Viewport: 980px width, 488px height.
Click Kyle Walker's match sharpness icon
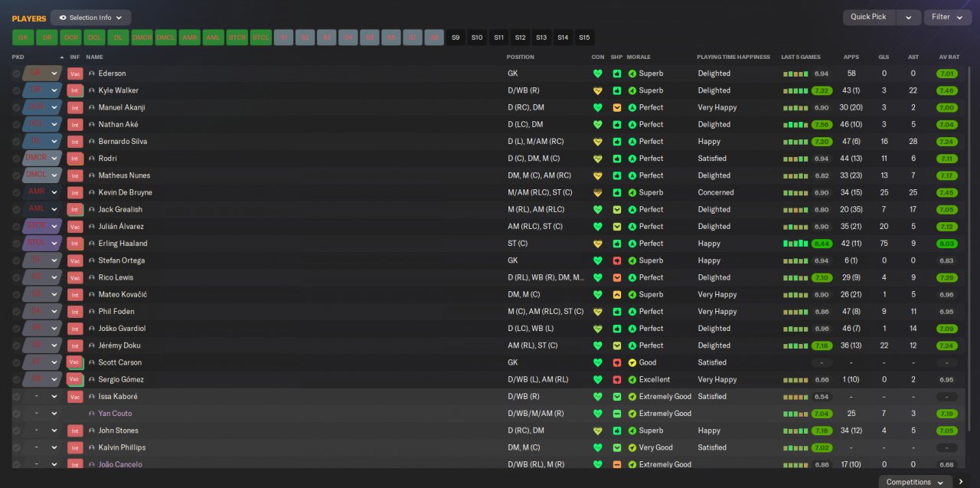[617, 90]
